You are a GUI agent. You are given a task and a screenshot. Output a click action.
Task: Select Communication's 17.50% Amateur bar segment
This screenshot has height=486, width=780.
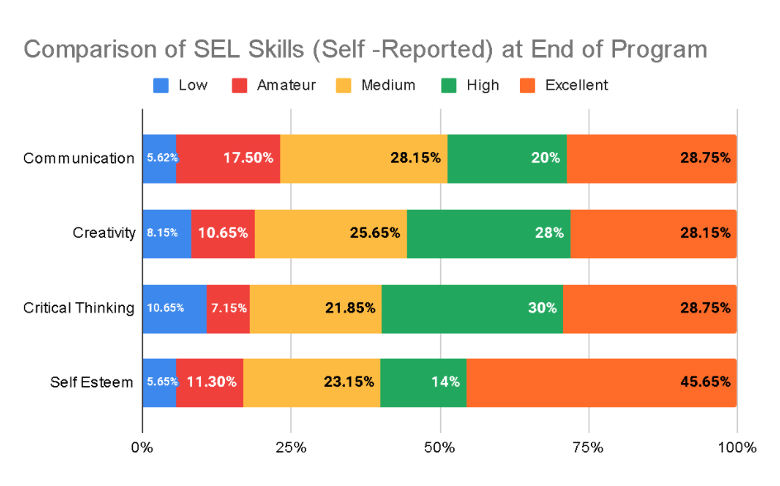[228, 158]
